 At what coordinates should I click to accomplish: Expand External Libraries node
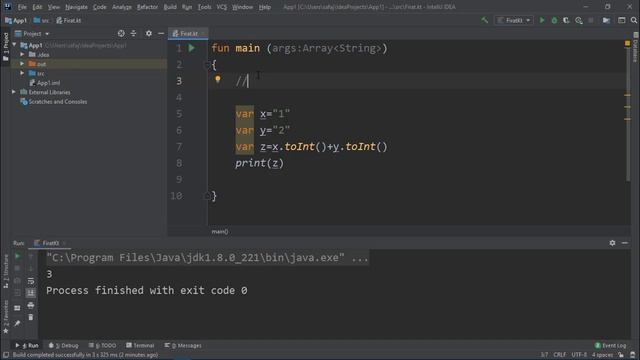coord(14,92)
